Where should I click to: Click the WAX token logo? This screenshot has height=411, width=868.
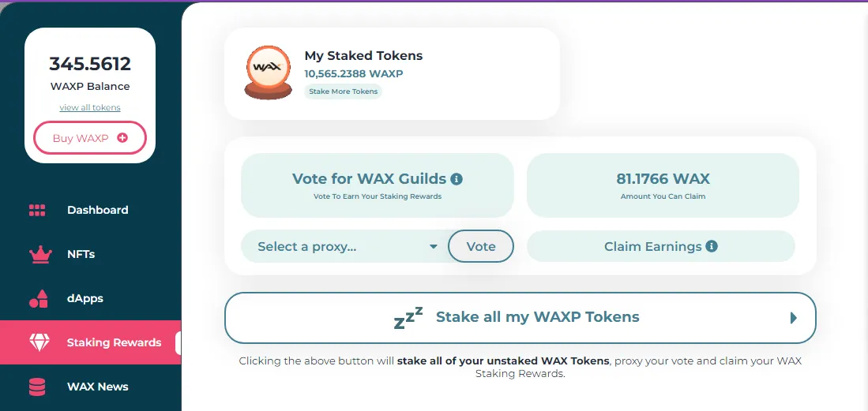pyautogui.click(x=268, y=73)
